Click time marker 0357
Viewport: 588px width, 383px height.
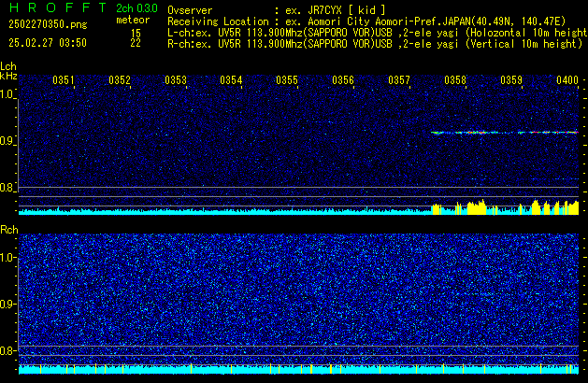[x=399, y=80]
